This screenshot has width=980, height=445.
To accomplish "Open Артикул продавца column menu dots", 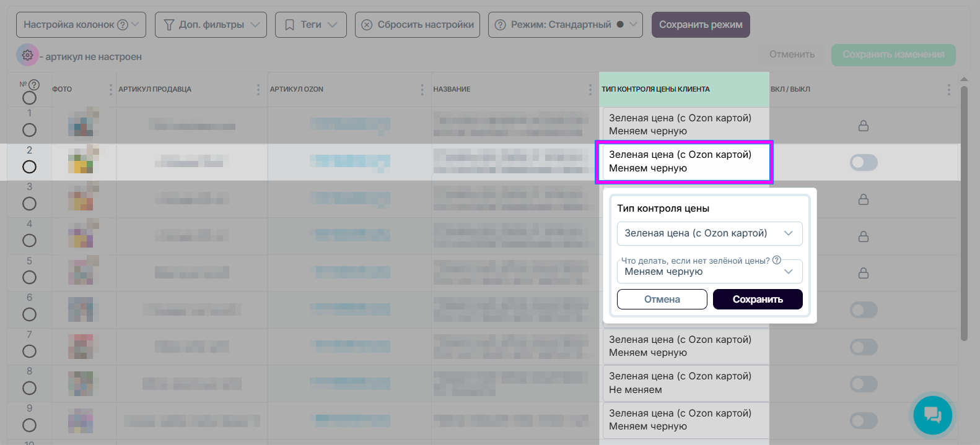I will (x=258, y=89).
